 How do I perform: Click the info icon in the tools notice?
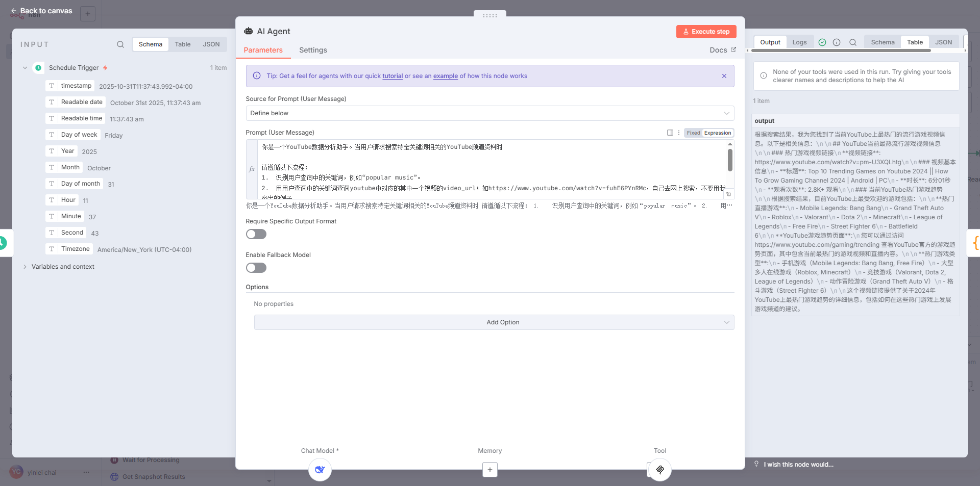[764, 76]
